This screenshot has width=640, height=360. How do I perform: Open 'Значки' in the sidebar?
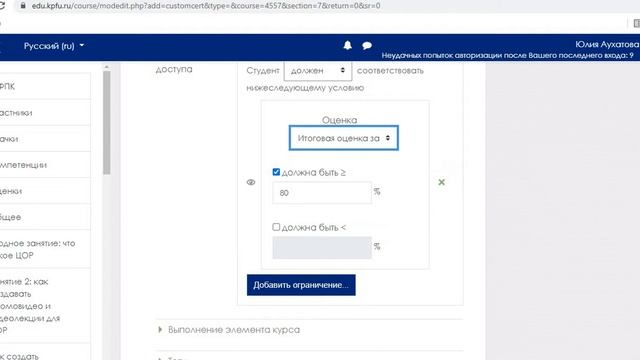point(45,139)
